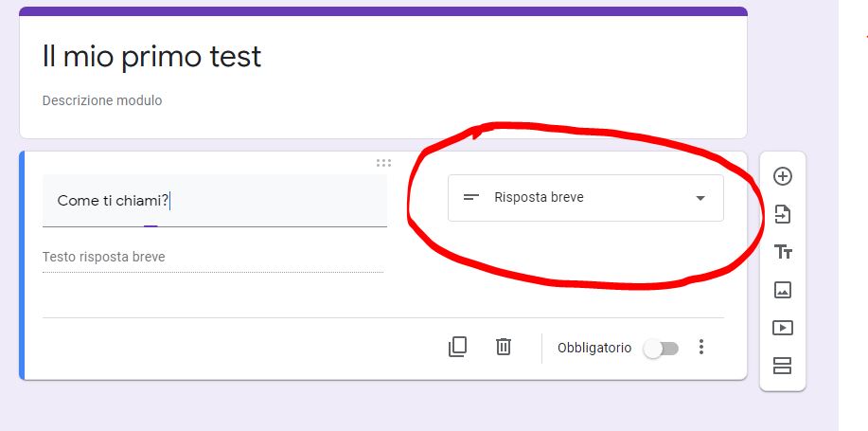This screenshot has height=431, width=868.
Task: Toggle the Obbligatorio switch
Action: [661, 349]
